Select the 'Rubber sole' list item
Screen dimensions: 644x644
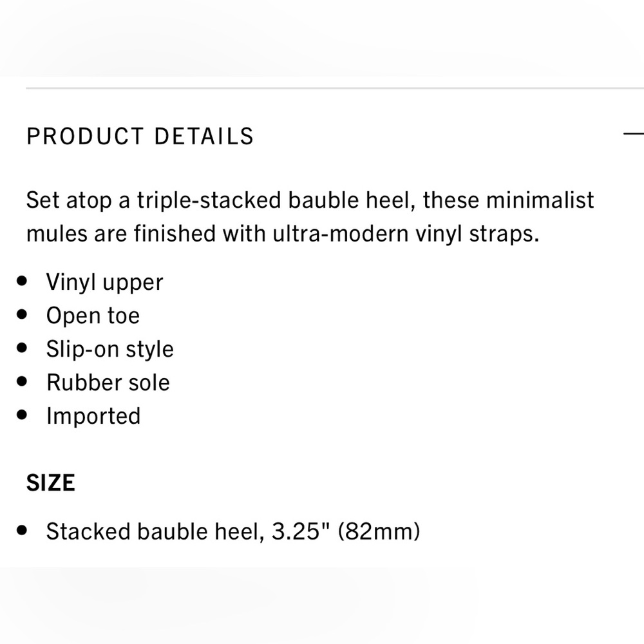108,383
